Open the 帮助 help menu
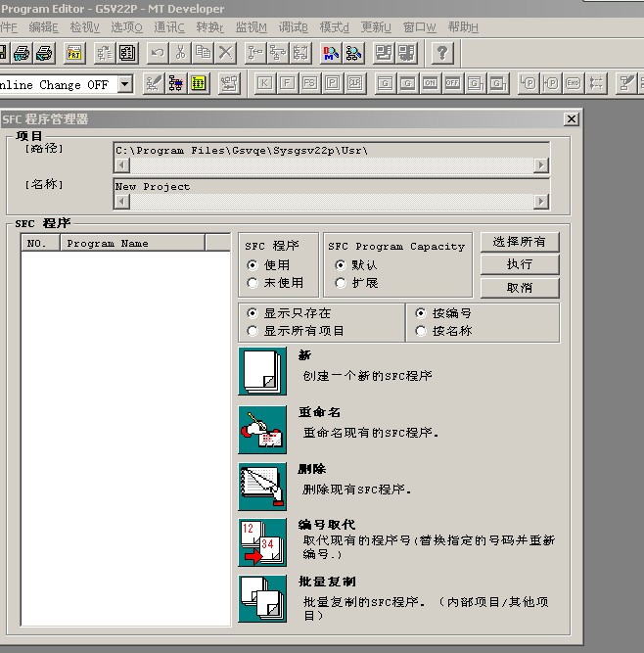644x653 pixels. click(462, 27)
